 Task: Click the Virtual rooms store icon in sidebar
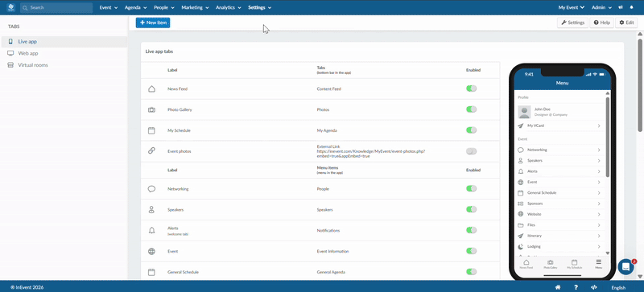pos(10,65)
